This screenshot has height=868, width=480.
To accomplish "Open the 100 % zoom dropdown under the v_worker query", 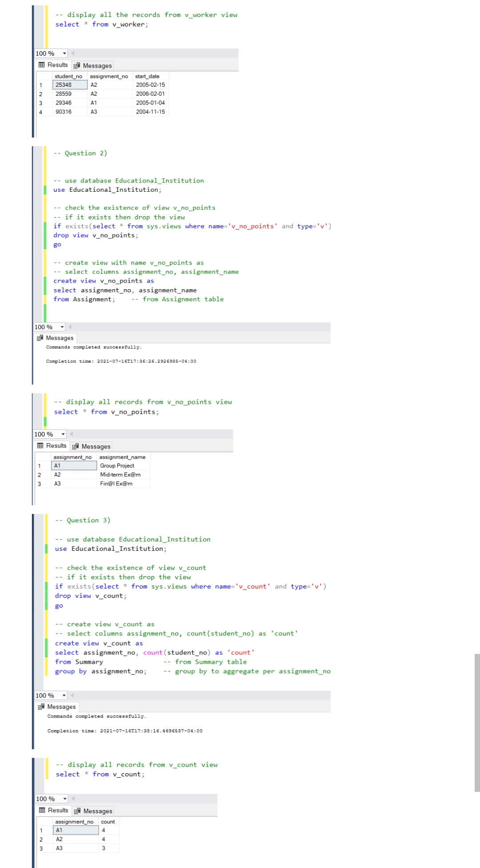I will click(x=64, y=53).
